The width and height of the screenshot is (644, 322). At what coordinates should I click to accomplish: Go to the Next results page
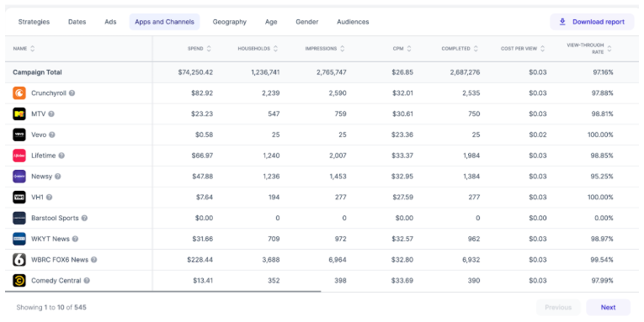tap(608, 307)
